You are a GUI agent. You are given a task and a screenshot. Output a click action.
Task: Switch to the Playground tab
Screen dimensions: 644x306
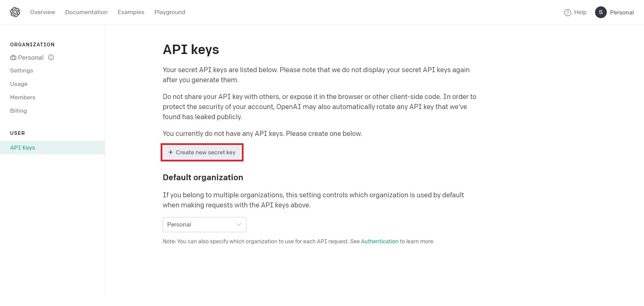[x=170, y=12]
